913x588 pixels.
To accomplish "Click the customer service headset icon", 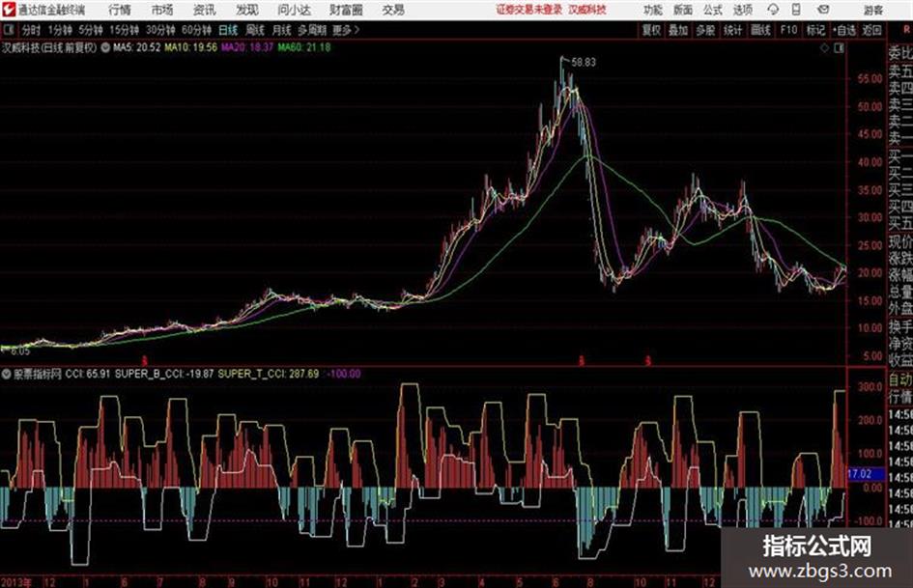I will pos(773,10).
